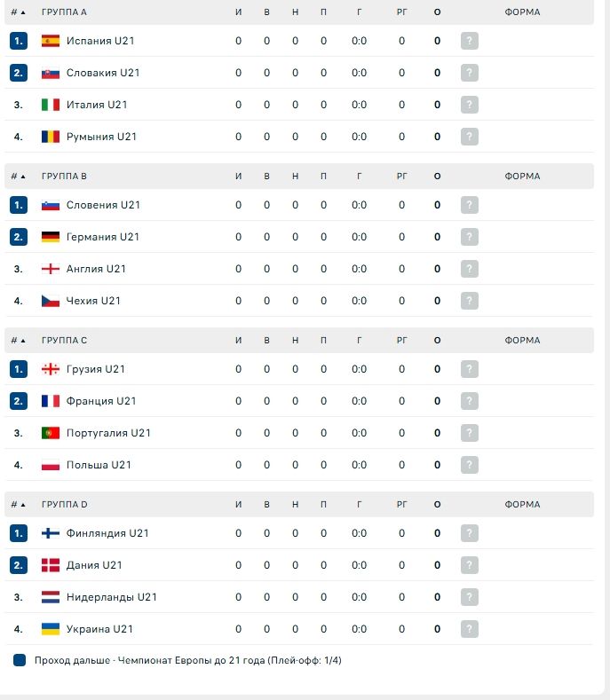Click the Germany U21 flag icon
The image size is (610, 700).
tap(50, 237)
